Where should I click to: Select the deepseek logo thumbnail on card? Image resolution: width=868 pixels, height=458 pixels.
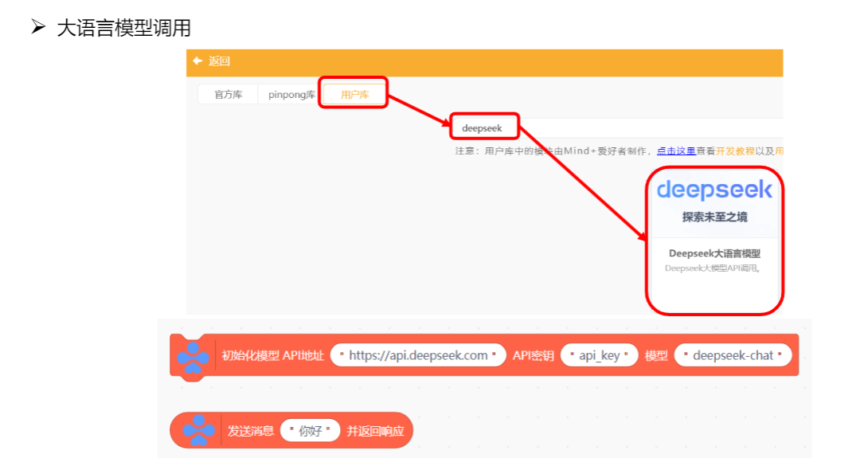click(714, 190)
